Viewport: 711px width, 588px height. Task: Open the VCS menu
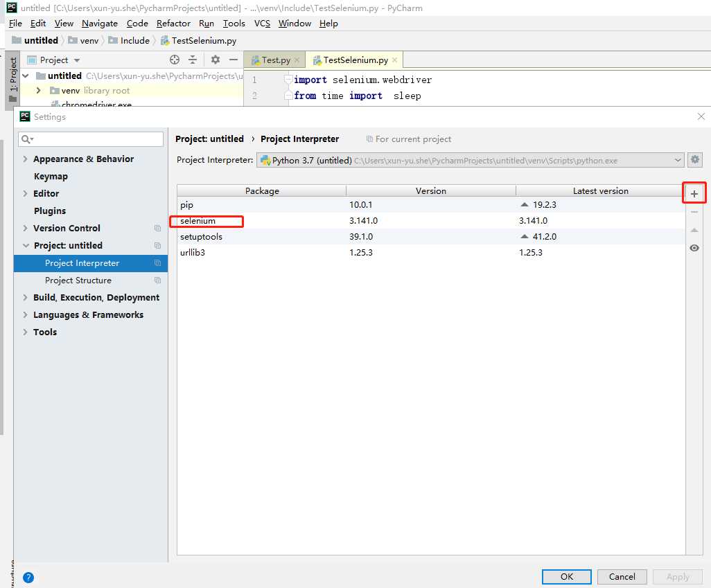[x=262, y=23]
